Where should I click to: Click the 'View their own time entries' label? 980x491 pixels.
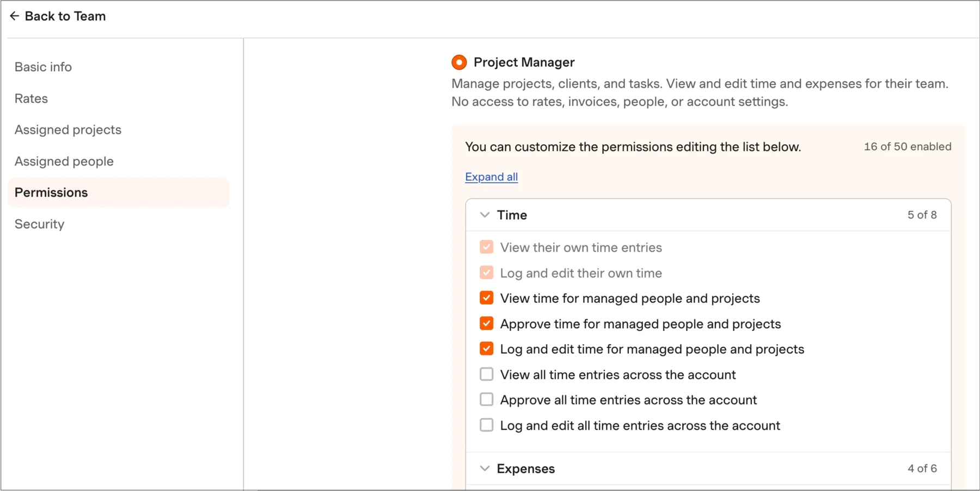pyautogui.click(x=581, y=248)
